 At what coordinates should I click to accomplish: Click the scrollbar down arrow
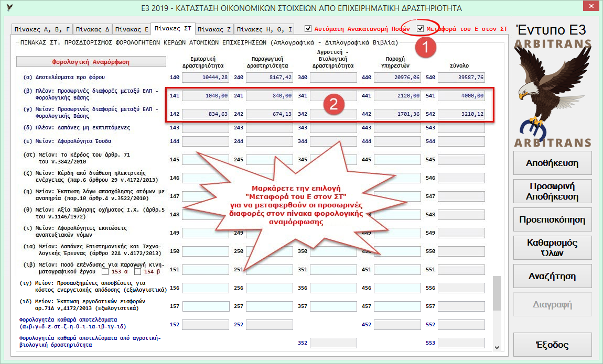point(497,347)
